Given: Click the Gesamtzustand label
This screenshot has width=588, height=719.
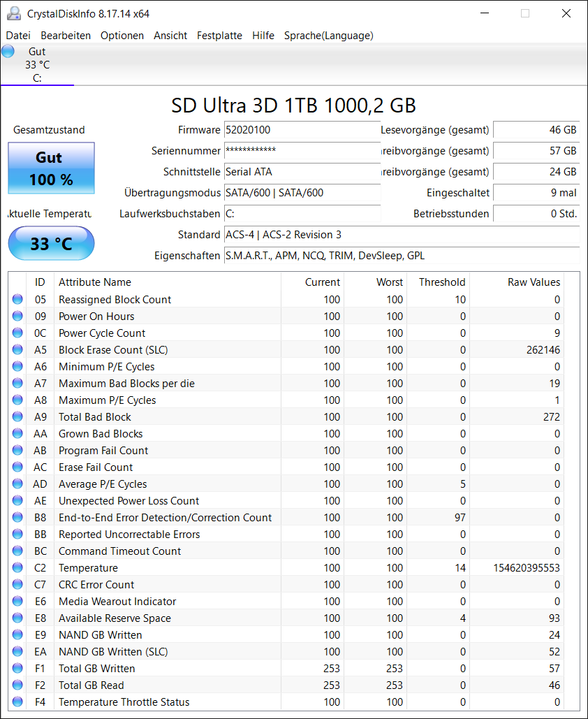Looking at the screenshot, I should pos(49,130).
